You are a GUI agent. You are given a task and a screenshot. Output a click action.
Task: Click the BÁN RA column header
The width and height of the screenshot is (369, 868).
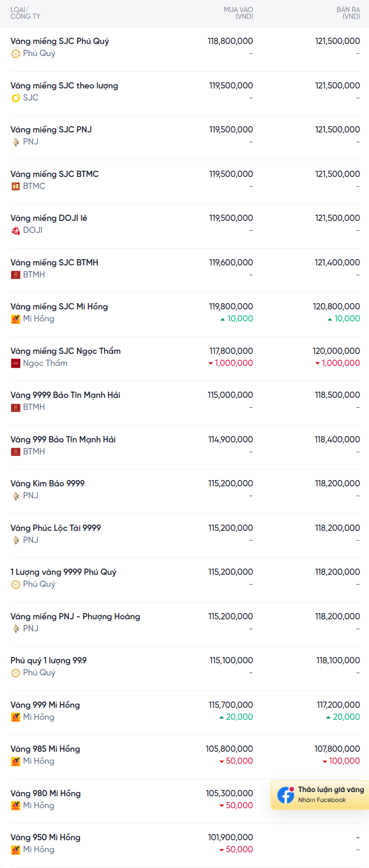(348, 13)
